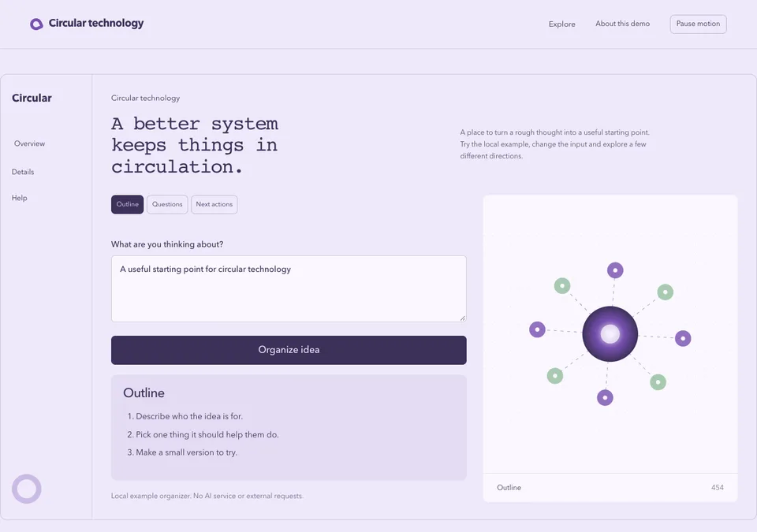The width and height of the screenshot is (757, 532).
Task: Click the 'A better system' headline
Action: [195, 145]
